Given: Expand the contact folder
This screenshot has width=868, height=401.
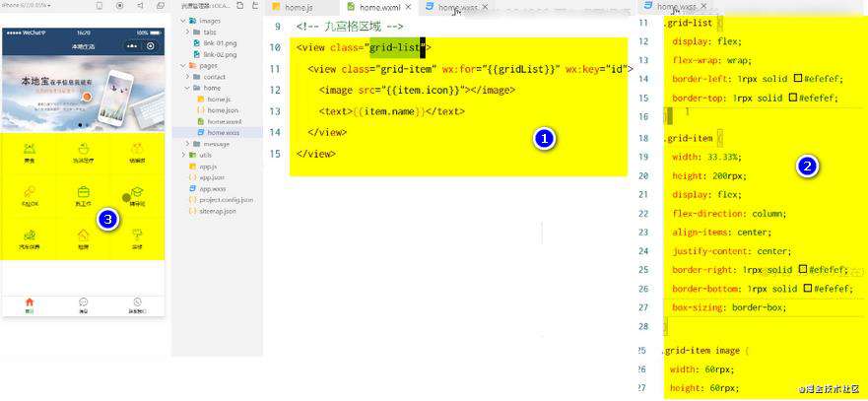Looking at the screenshot, I should [x=188, y=77].
